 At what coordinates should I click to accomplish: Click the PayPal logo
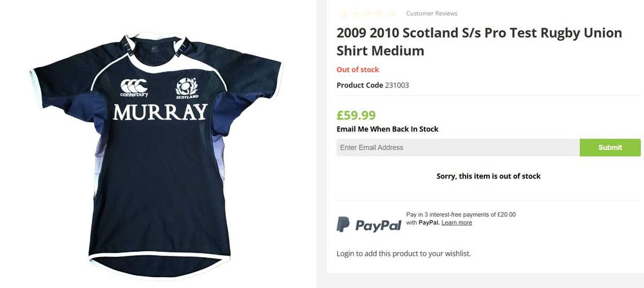[369, 224]
